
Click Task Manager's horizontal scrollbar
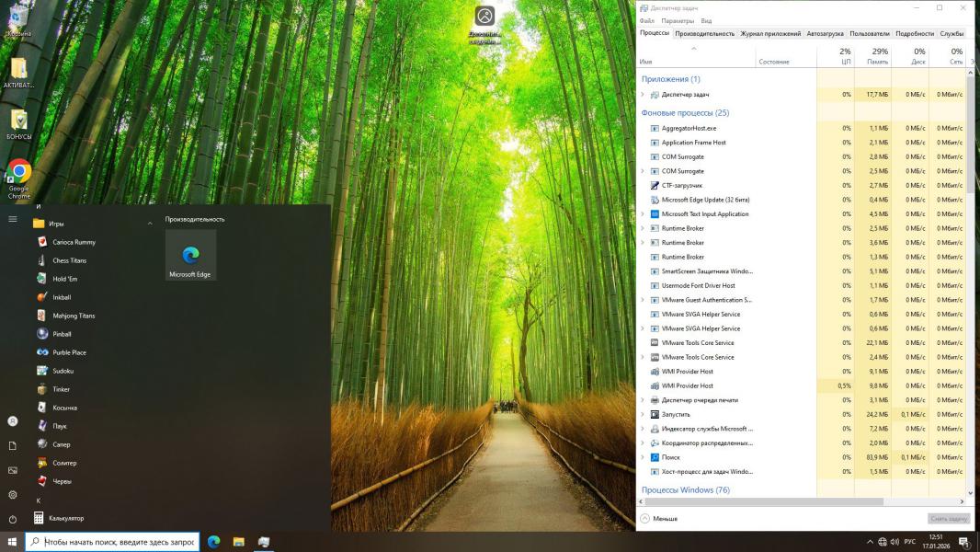point(763,502)
